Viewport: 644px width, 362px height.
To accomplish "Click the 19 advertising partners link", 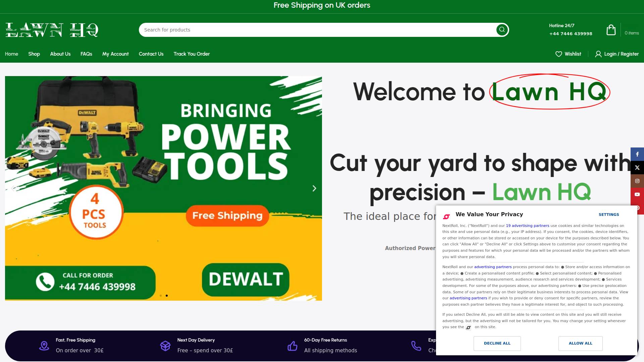I will point(527,226).
